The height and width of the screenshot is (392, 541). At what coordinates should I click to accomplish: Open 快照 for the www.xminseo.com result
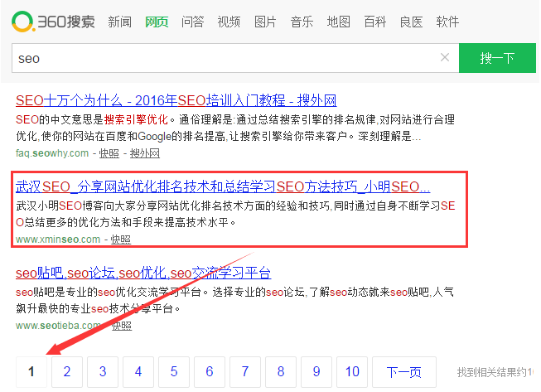click(121, 240)
